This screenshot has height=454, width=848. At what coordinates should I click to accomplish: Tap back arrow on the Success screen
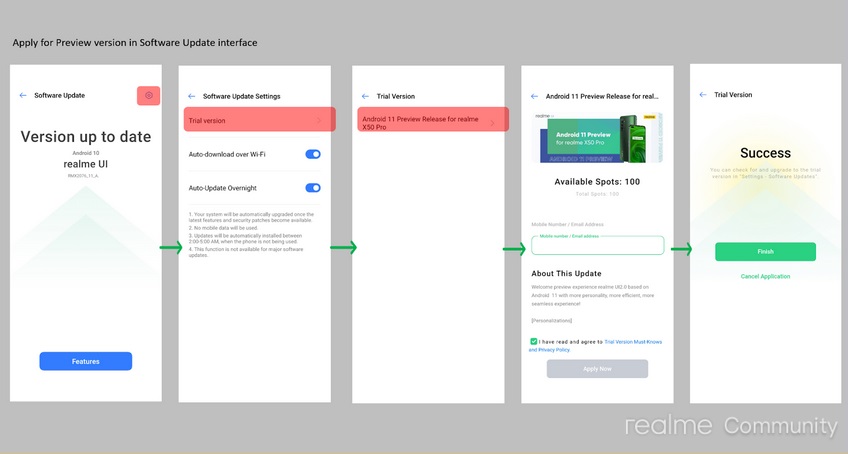[x=703, y=95]
